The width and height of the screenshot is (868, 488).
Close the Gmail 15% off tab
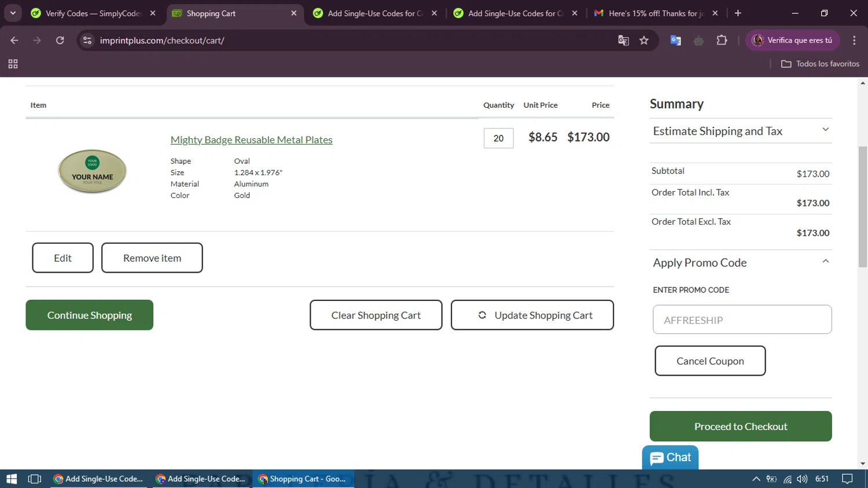point(715,13)
